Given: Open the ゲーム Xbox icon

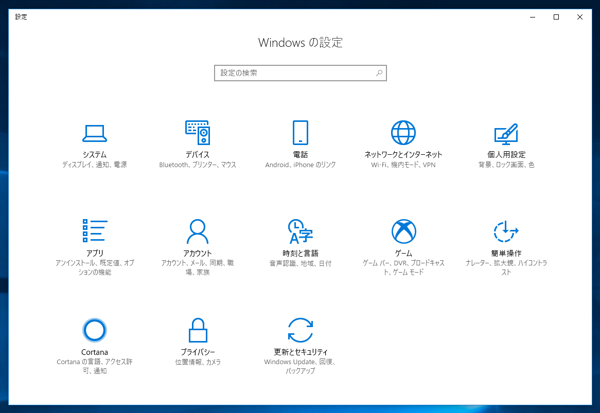Looking at the screenshot, I should (403, 231).
